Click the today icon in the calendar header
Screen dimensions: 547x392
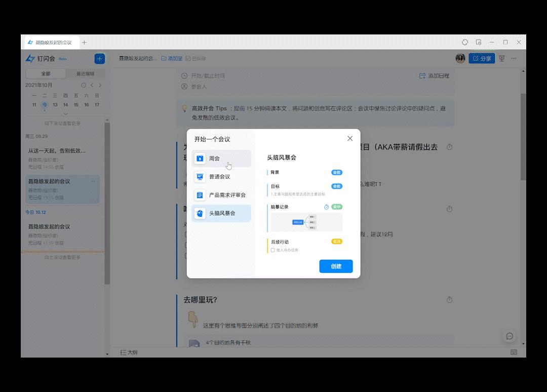coord(83,85)
